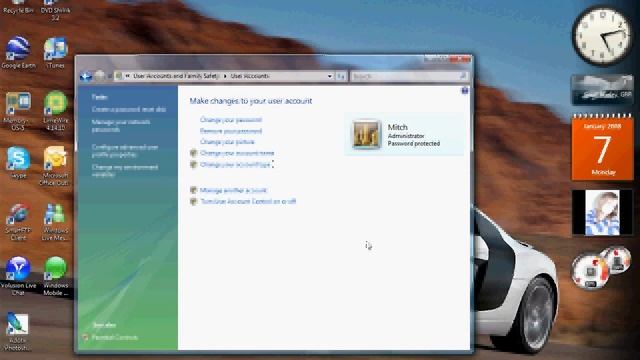Open the Adobe Photoshop desktop shortcut
640x360 pixels.
(18, 331)
